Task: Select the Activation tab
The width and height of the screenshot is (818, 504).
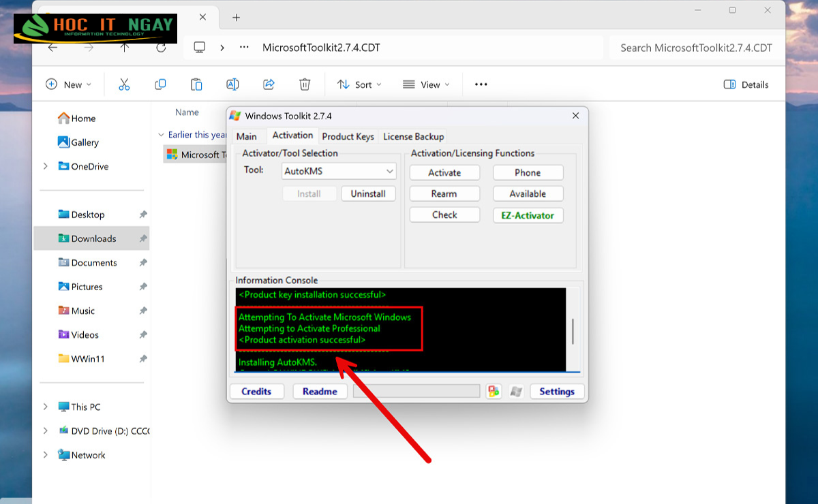Action: (292, 136)
